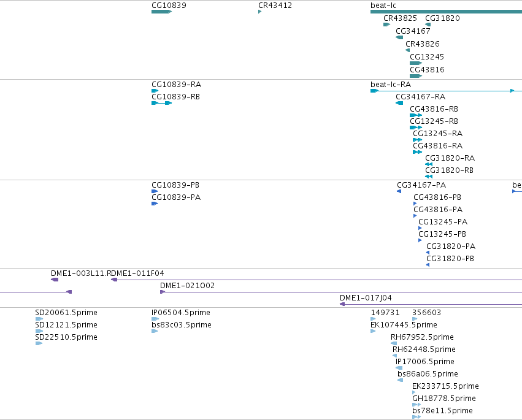Select the bs83c03.5prime EST label

point(182,325)
